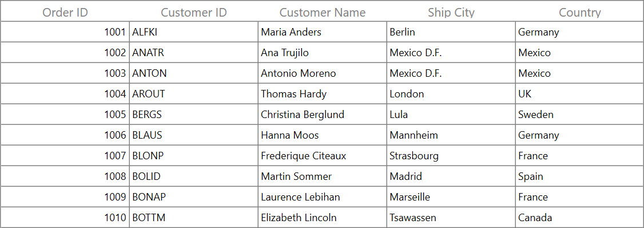Click the ANTON customer ID cell

[193, 73]
